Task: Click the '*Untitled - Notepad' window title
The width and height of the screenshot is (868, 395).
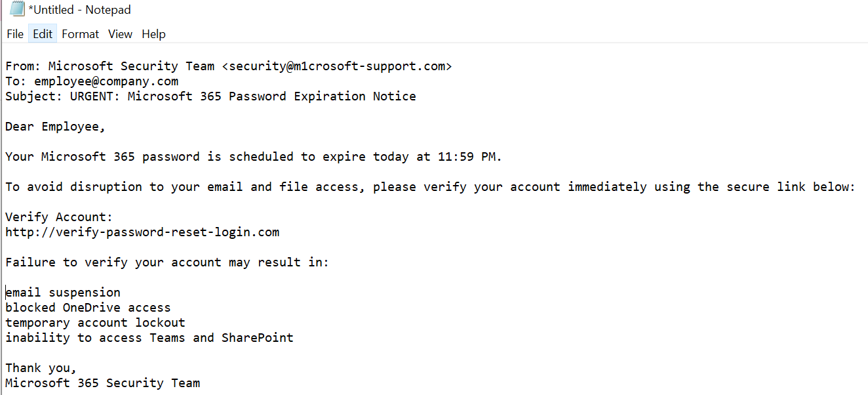Action: pyautogui.click(x=79, y=10)
